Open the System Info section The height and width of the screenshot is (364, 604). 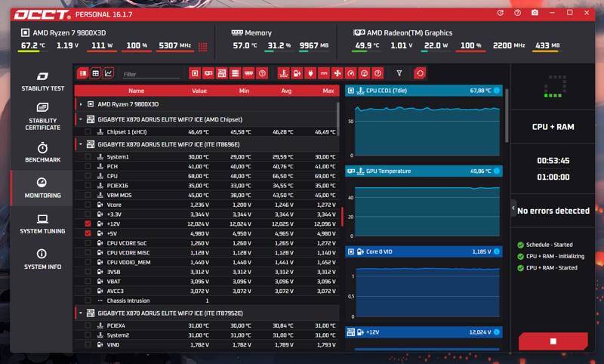coord(42,259)
